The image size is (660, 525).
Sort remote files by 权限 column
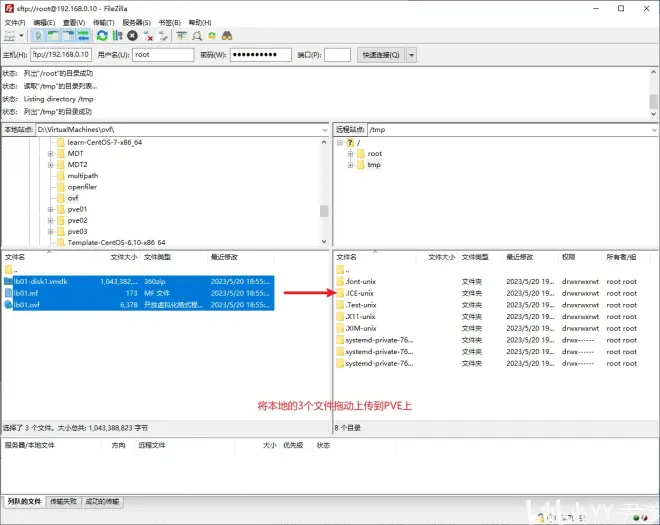(569, 257)
